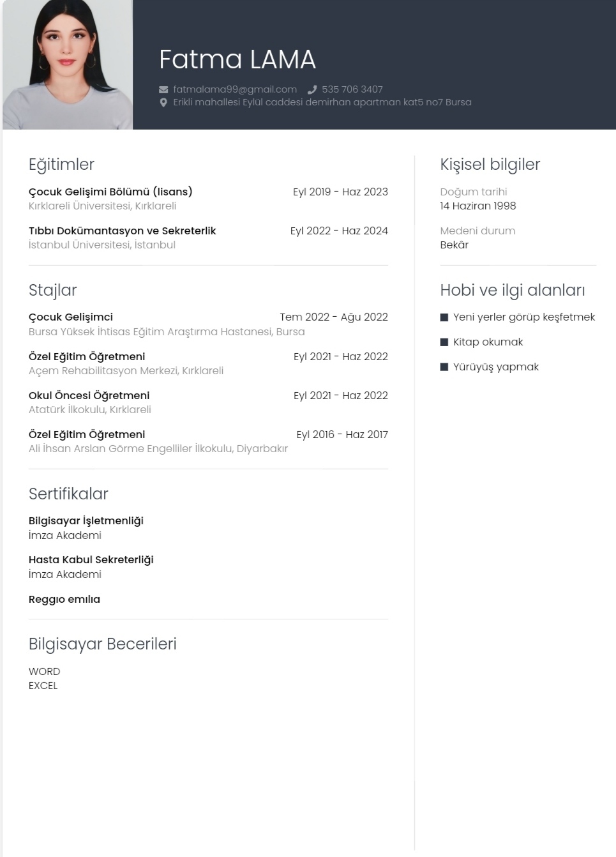Click the Sertifikalar section heading

point(68,494)
